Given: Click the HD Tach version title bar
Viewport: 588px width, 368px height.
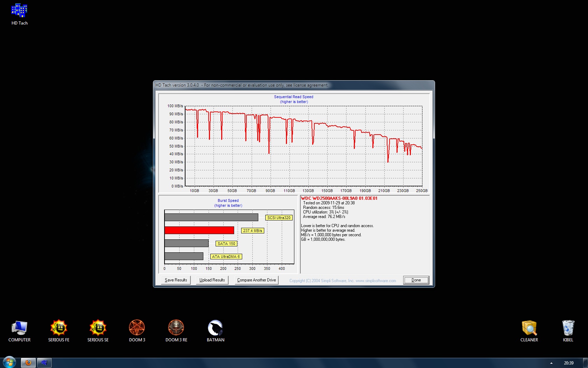Looking at the screenshot, I should [294, 85].
